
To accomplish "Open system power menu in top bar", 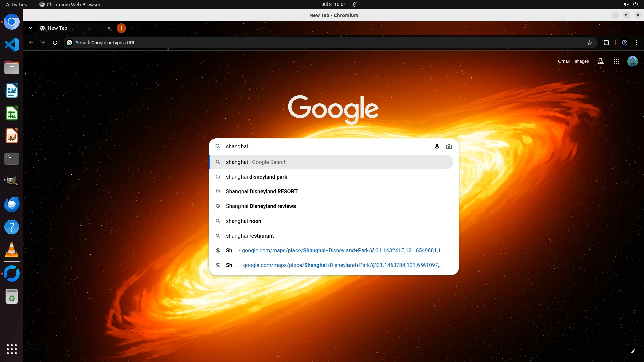I will pyautogui.click(x=635, y=4).
